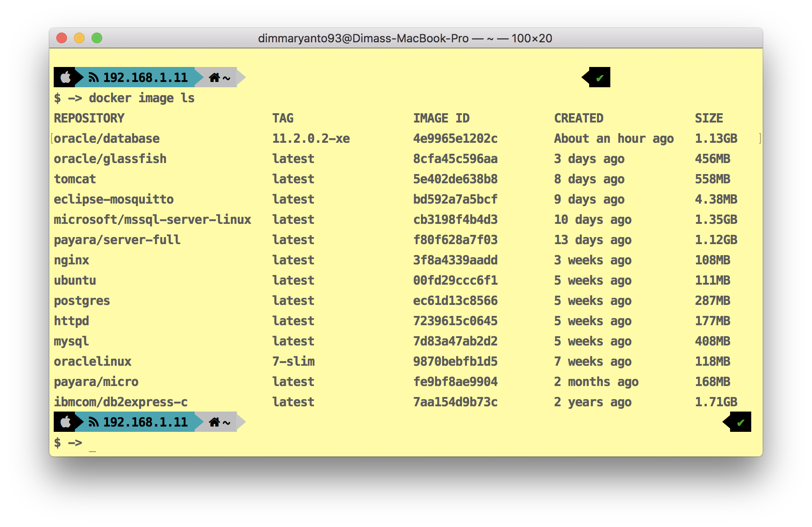The image size is (812, 527).
Task: Click image ID 4e9965e1202c
Action: (455, 138)
